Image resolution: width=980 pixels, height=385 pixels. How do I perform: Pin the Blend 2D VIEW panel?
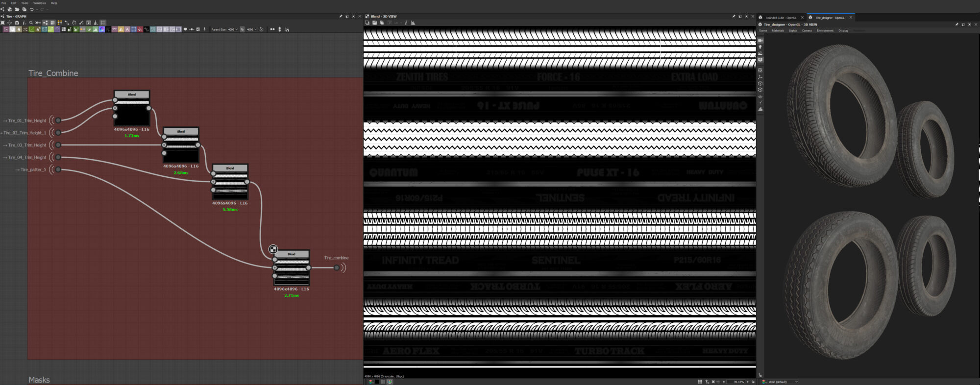734,16
